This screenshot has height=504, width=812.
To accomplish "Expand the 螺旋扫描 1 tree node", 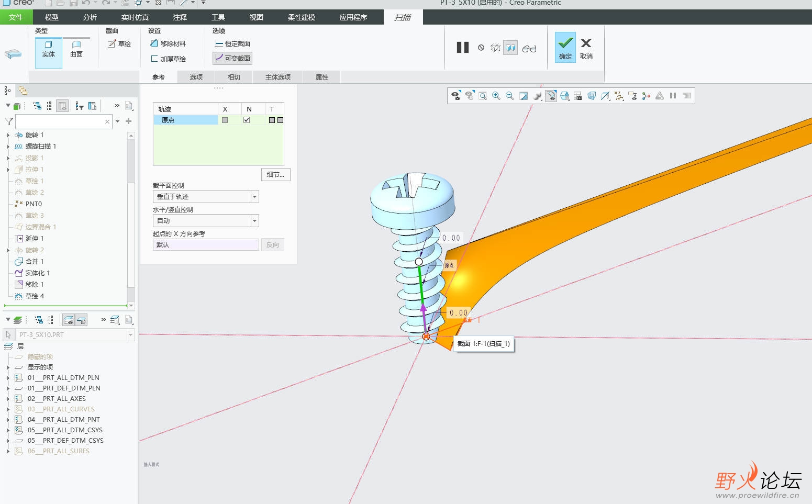I will [8, 147].
